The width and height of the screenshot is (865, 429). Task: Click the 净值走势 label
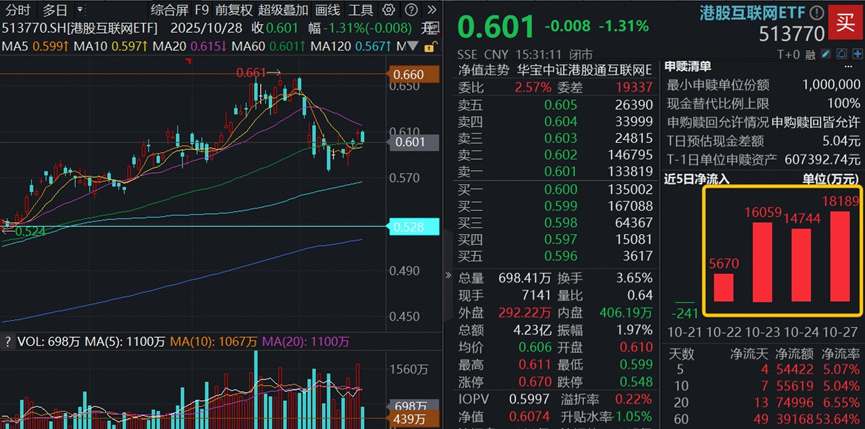coord(483,70)
